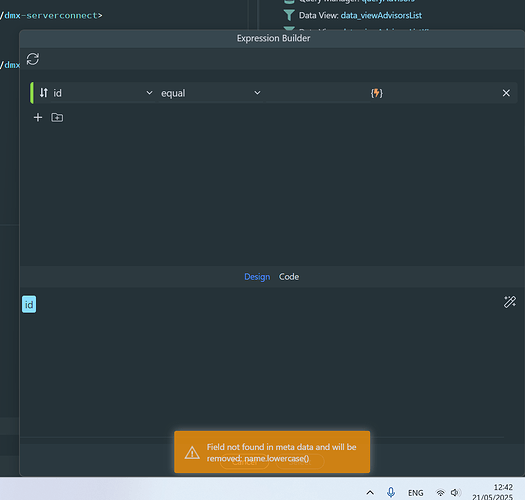The image size is (525, 500).
Task: Add a condition group with folder-plus icon
Action: click(x=57, y=118)
